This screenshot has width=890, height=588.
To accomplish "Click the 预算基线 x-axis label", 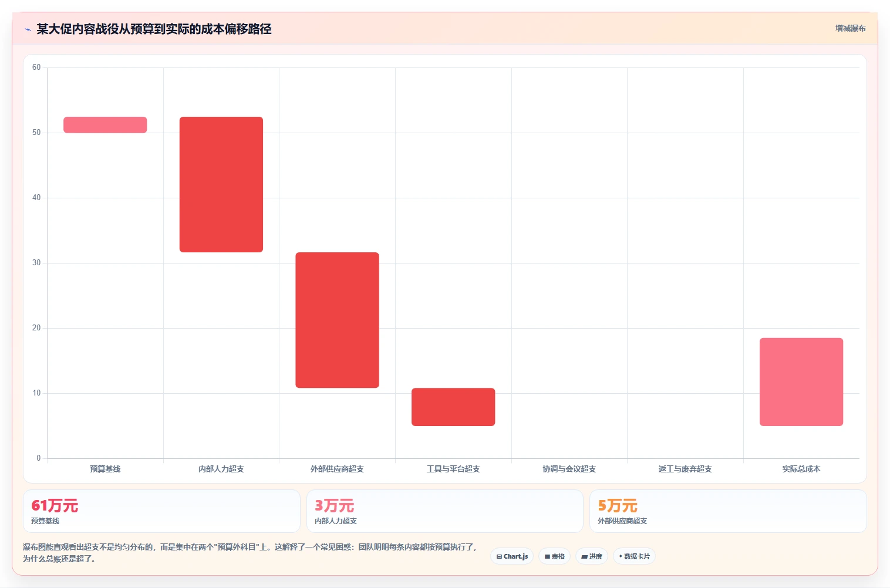I will (105, 469).
